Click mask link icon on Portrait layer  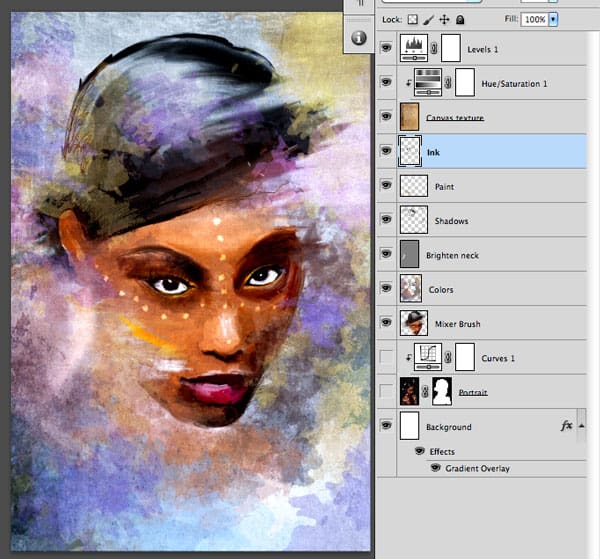click(424, 392)
